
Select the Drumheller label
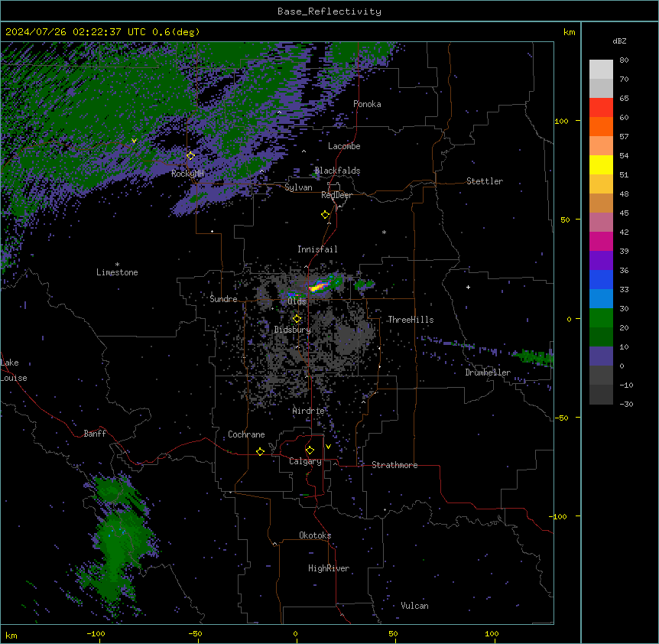point(488,372)
